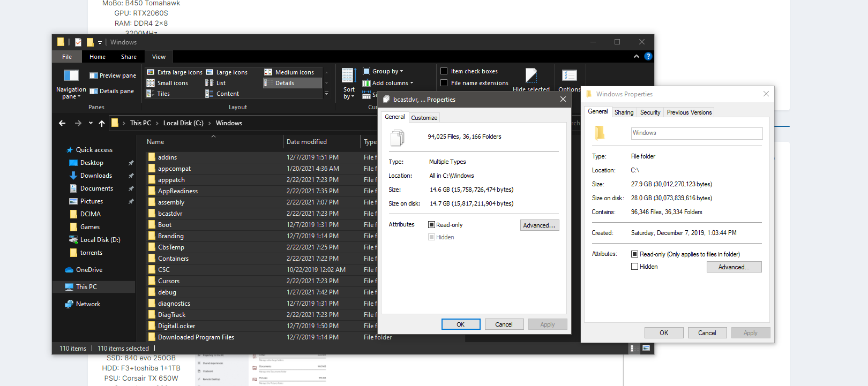Viewport: 868px width, 386px height.
Task: Go up one folder level
Action: click(102, 123)
